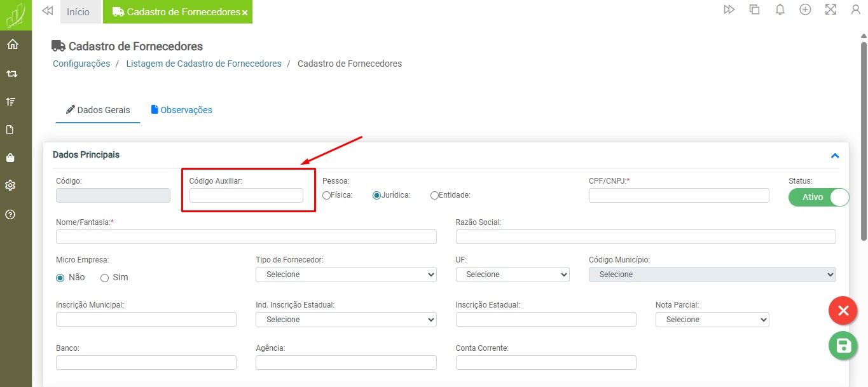Click the settings gear in sidebar

click(11, 186)
